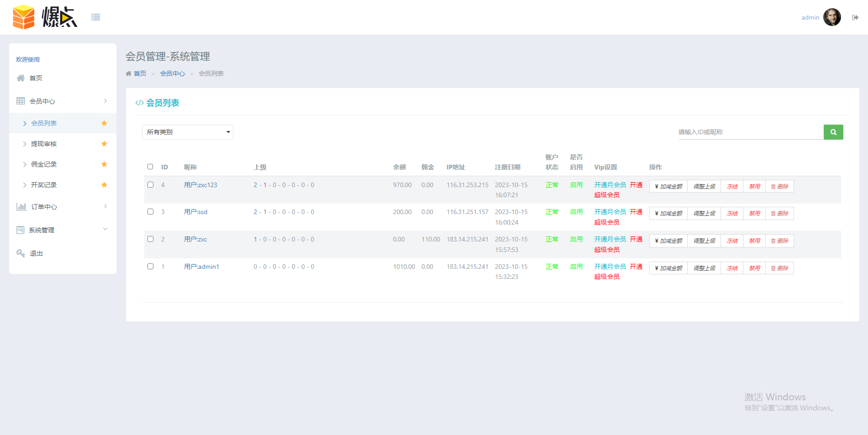Click 调整上级 for user zxc123
Viewport: 868px width, 435px height.
click(704, 186)
